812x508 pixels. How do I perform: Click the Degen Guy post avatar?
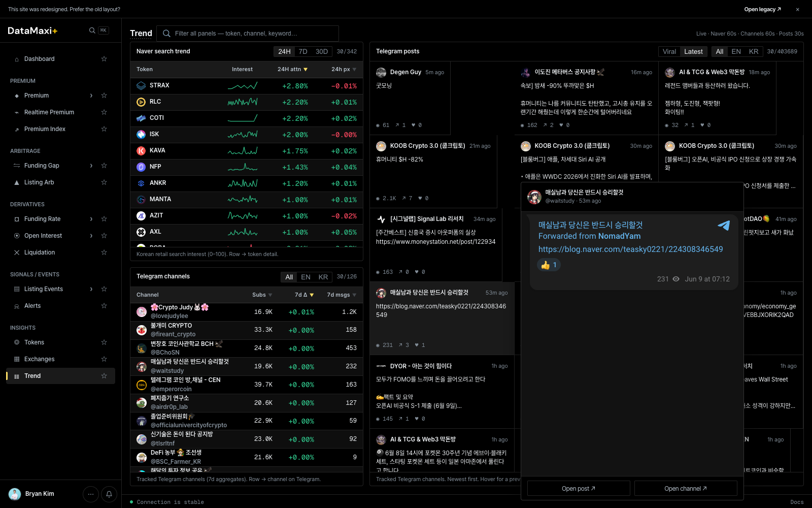point(381,73)
